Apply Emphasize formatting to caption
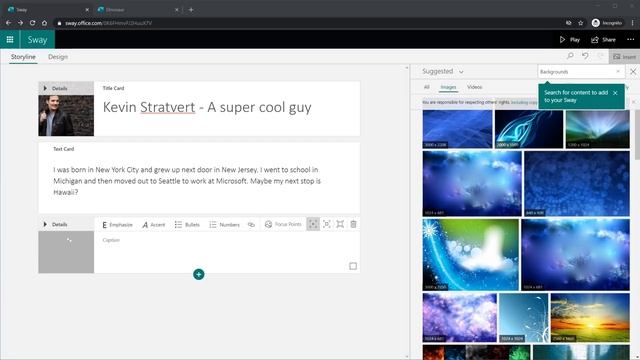Screen dimensions: 640x360 (x=117, y=224)
